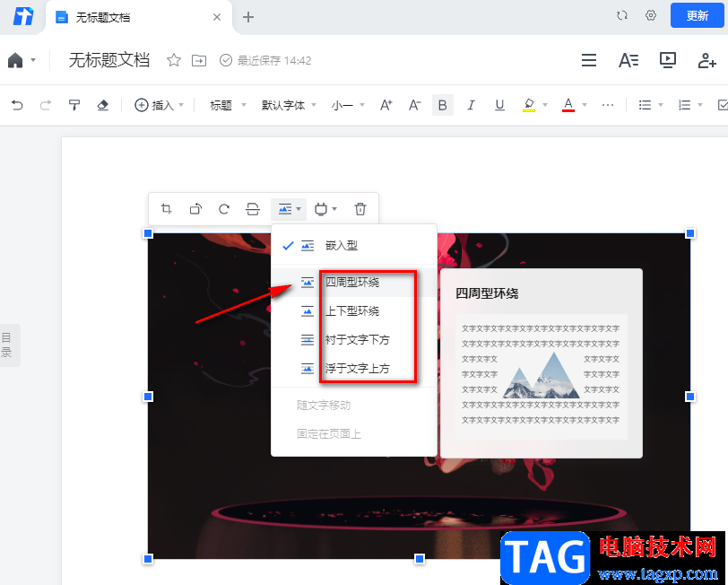Image resolution: width=728 pixels, height=585 pixels.
Task: Open the 插入 insert dropdown
Action: tap(160, 106)
